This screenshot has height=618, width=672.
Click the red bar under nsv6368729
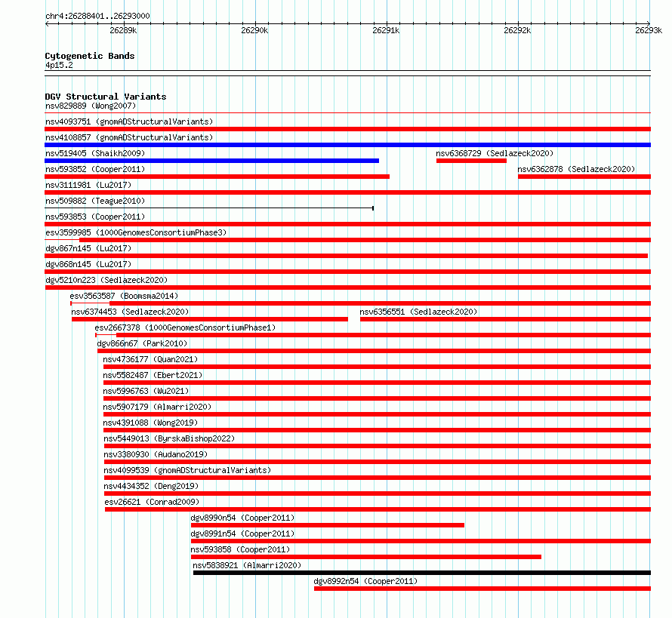pyautogui.click(x=471, y=161)
